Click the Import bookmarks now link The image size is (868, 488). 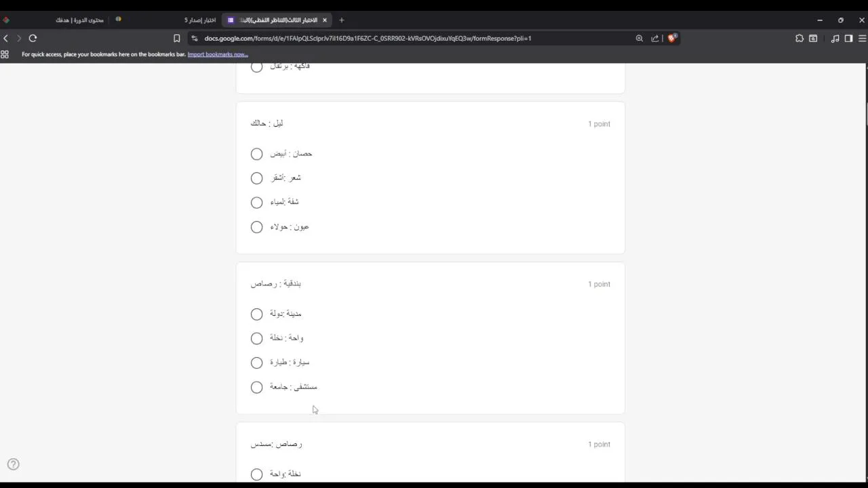218,54
